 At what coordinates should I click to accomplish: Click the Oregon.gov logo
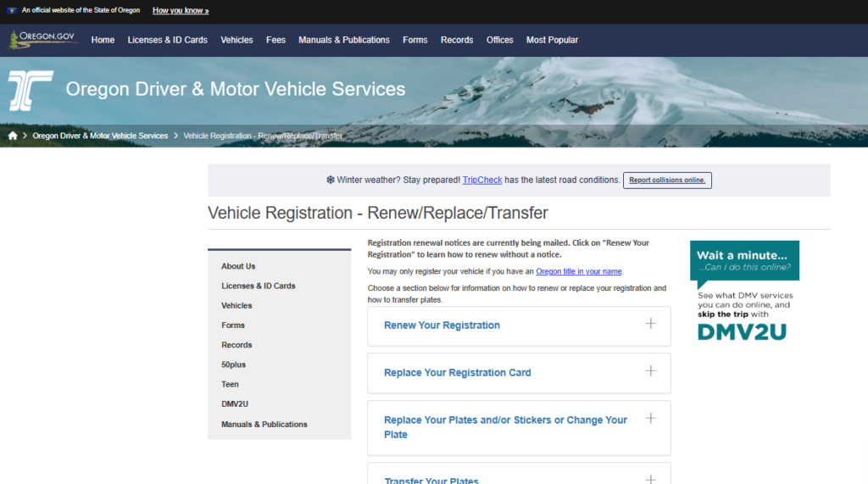click(44, 40)
